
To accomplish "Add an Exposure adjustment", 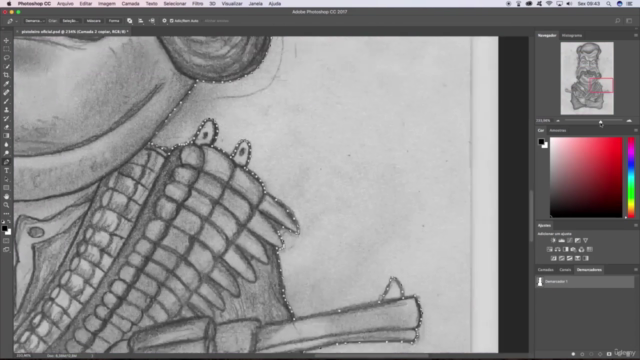I will (x=578, y=240).
